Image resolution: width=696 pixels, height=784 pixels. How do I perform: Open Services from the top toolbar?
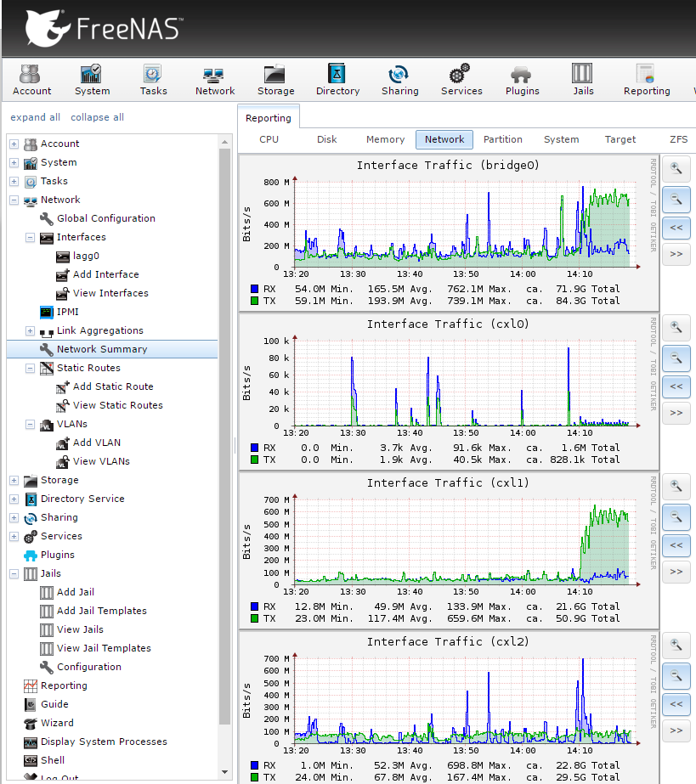(x=461, y=81)
